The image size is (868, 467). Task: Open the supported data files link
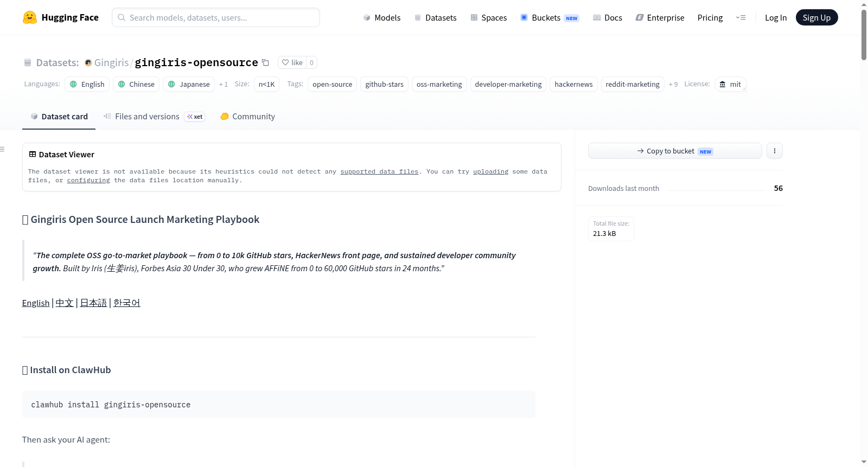click(379, 171)
